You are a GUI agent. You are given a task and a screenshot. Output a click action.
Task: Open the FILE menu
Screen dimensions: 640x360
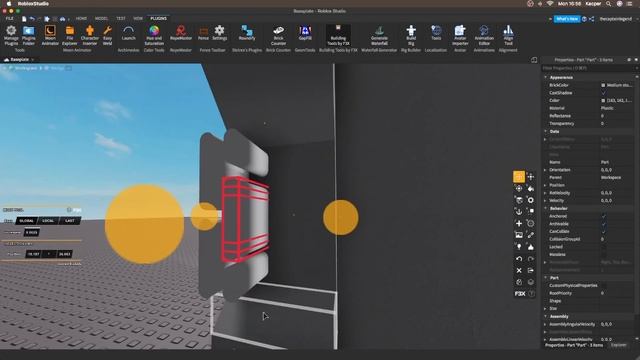pyautogui.click(x=9, y=18)
